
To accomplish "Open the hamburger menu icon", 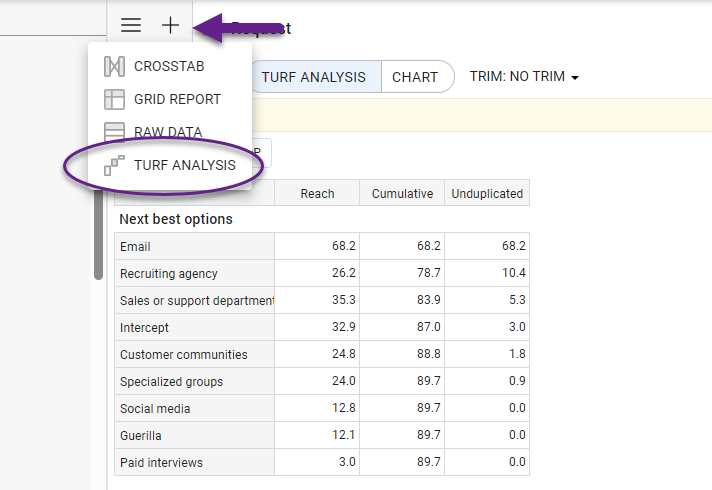I will coord(131,25).
